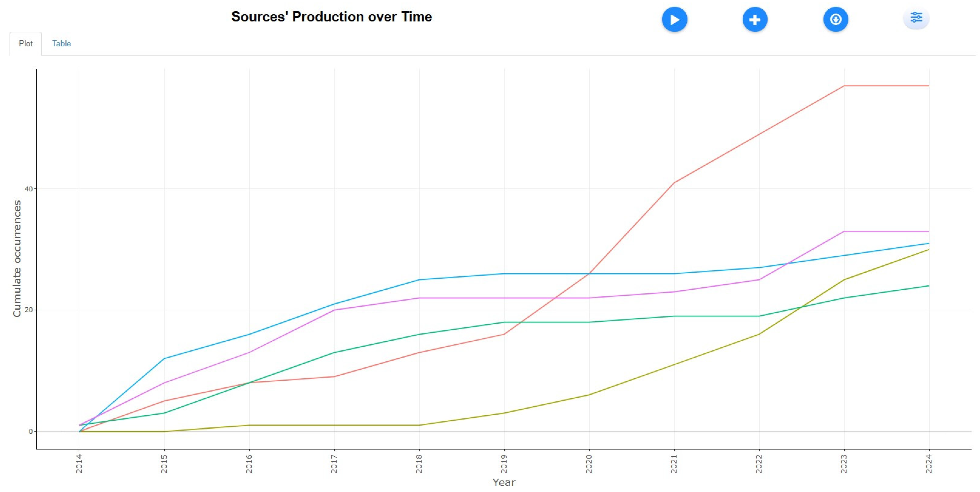This screenshot has height=492, width=980.
Task: Click the 'Cumulate occurrences' axis title
Action: point(17,258)
